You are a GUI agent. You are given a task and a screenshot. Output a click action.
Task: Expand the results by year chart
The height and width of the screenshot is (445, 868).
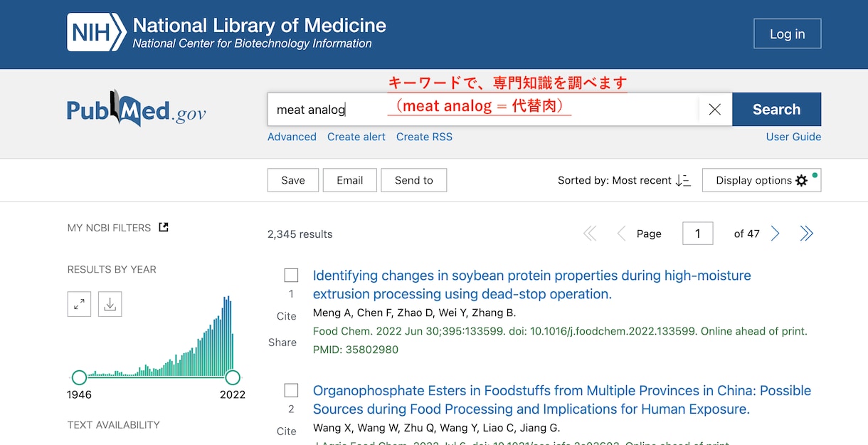click(79, 304)
